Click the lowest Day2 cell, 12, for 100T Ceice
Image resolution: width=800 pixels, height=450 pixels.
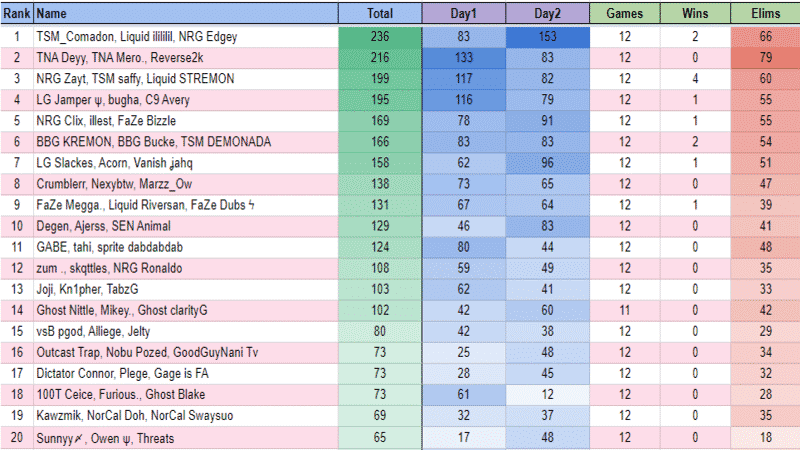(547, 394)
